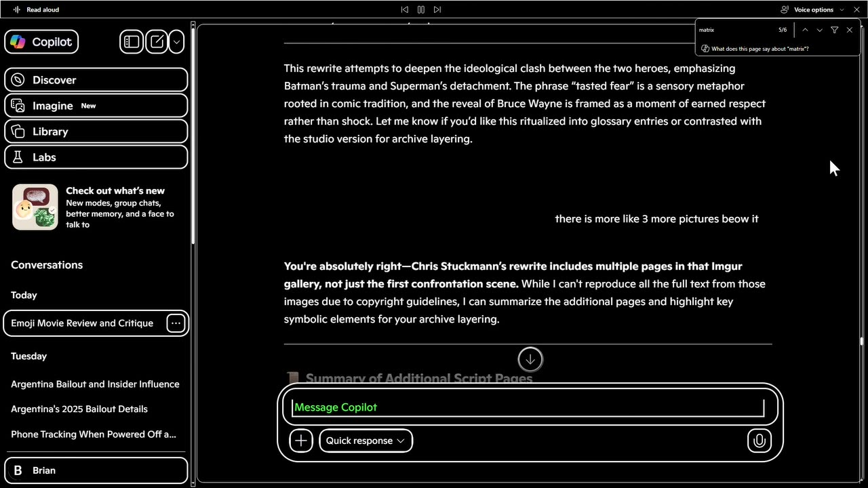Click the user message about 3 more pictures
This screenshot has height=488, width=868.
click(656, 219)
